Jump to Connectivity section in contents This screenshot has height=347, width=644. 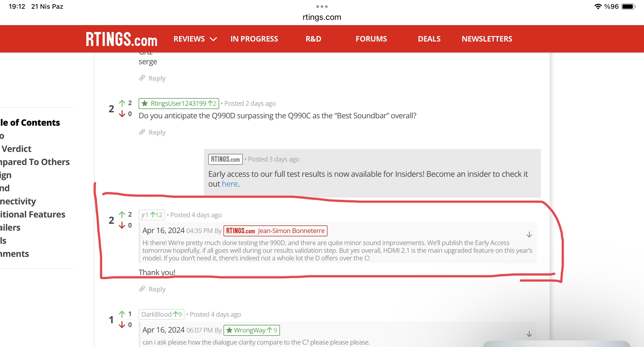(x=18, y=201)
